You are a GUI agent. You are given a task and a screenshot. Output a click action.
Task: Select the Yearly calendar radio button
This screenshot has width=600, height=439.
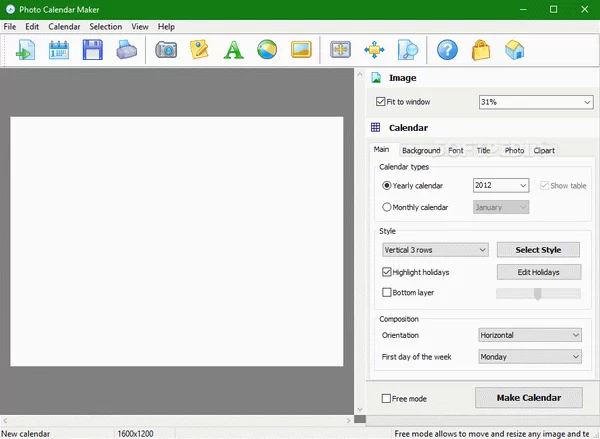point(386,186)
